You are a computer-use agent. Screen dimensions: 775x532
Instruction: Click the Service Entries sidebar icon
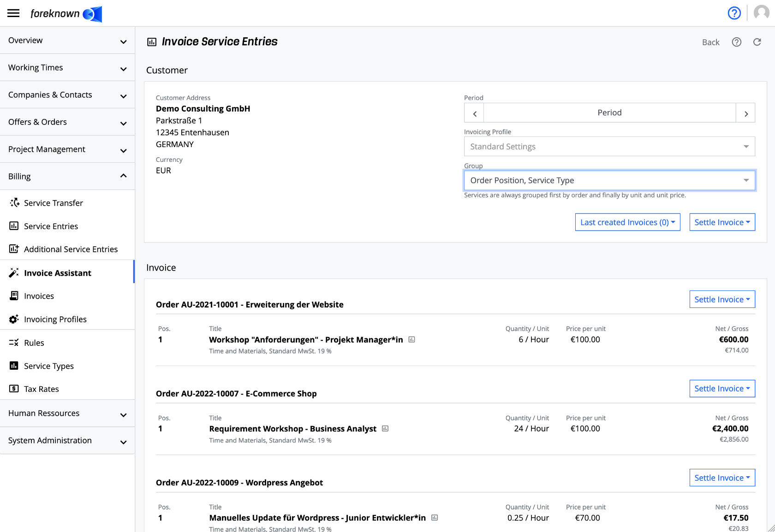coord(14,226)
